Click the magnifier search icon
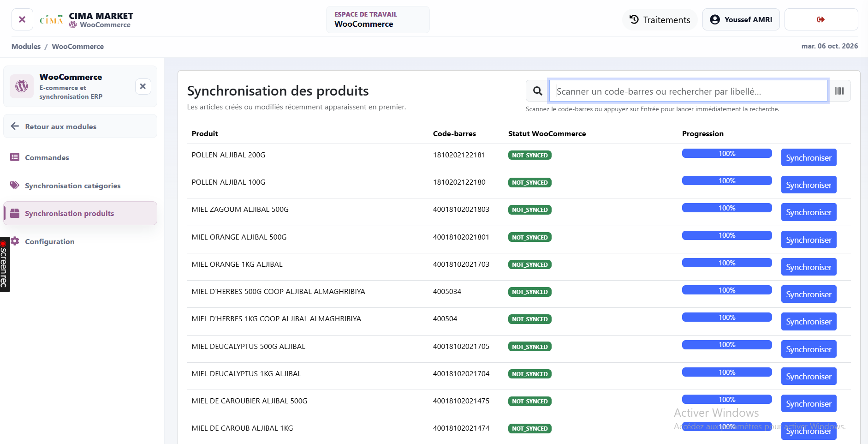The height and width of the screenshot is (444, 868). (537, 91)
